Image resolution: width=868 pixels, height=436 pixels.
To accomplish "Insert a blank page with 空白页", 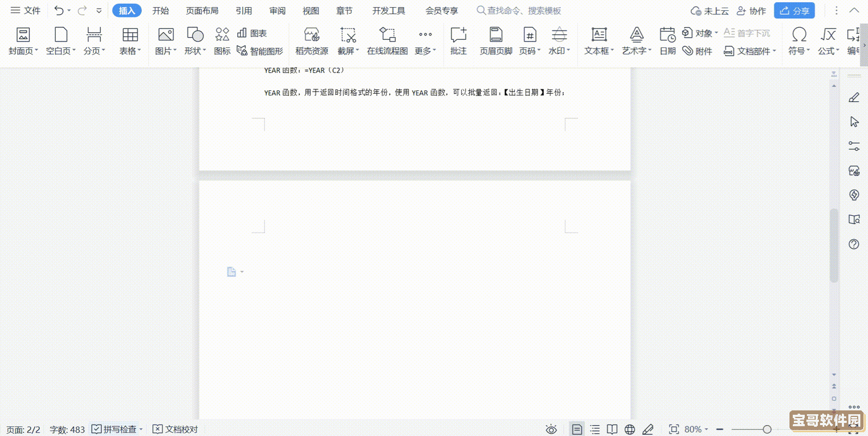I will coord(61,41).
